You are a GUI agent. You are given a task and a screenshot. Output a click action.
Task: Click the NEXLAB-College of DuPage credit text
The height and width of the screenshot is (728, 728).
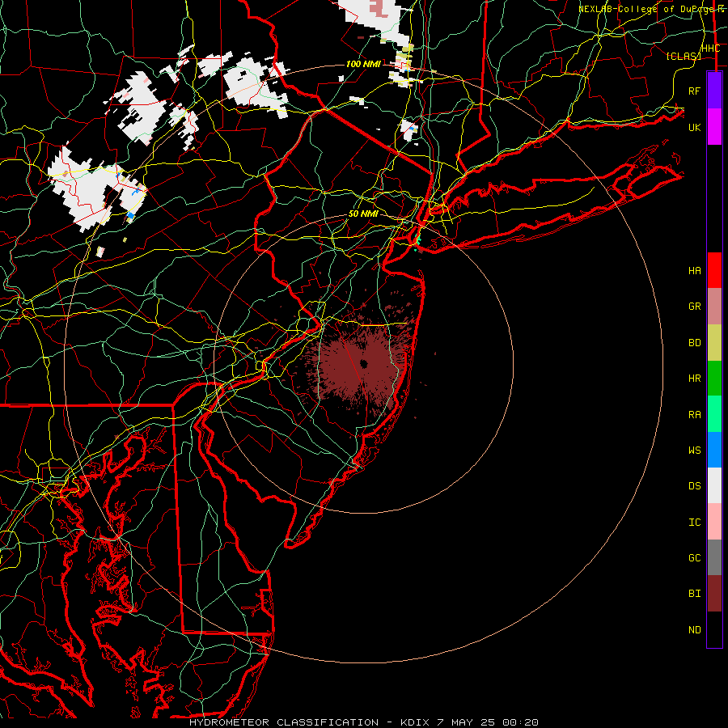click(x=651, y=9)
